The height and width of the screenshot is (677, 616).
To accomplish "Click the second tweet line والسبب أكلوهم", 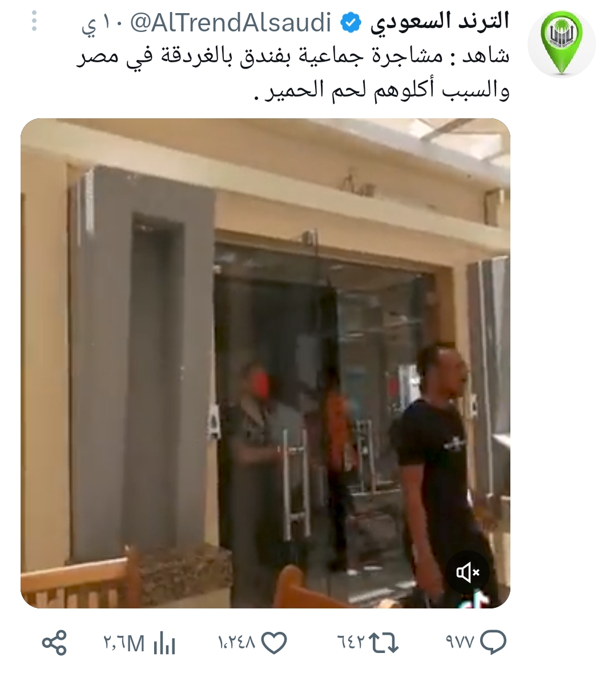I will tap(381, 90).
